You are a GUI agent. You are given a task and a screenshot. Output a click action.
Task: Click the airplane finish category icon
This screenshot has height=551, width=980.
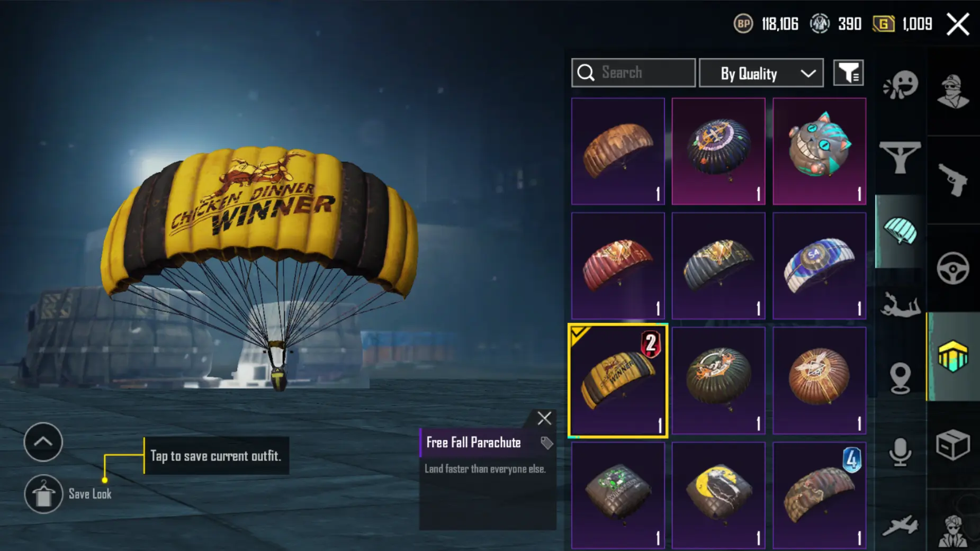click(900, 525)
